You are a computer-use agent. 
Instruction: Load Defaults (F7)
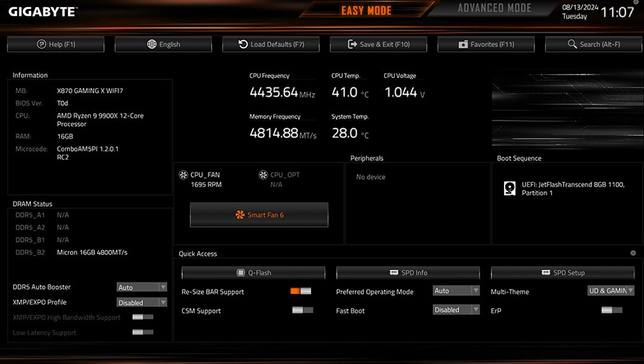point(271,44)
